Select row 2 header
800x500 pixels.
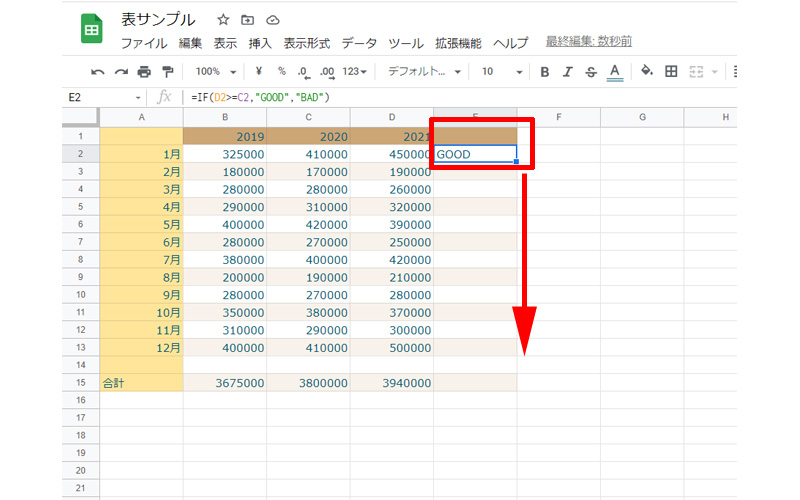coord(81,154)
